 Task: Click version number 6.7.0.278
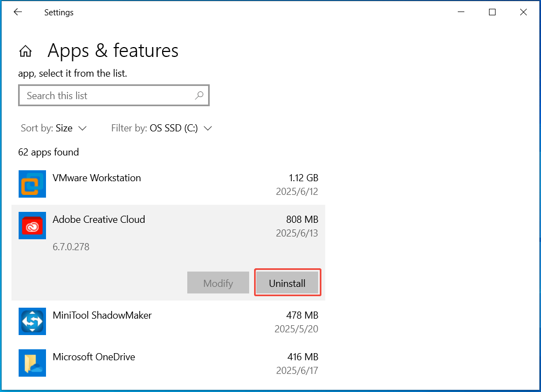(x=71, y=247)
